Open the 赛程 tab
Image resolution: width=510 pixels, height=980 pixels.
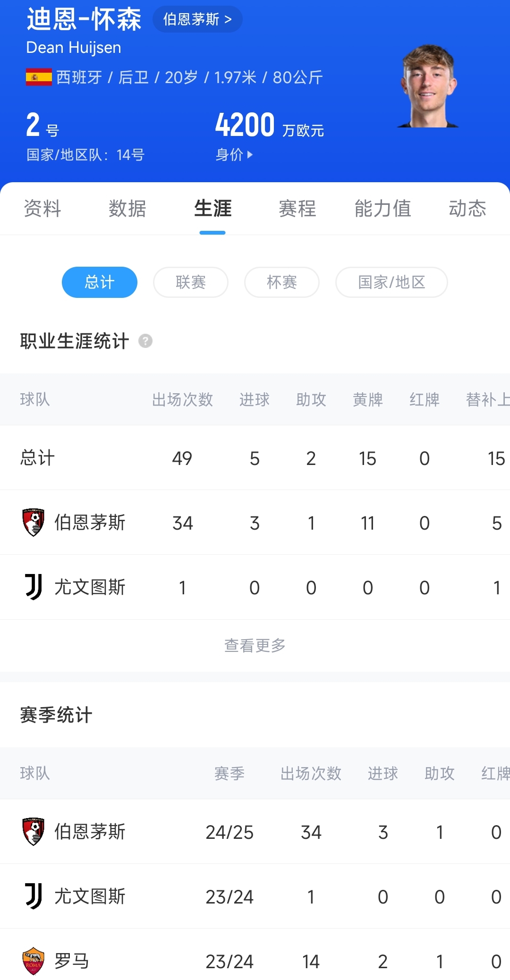[297, 209]
